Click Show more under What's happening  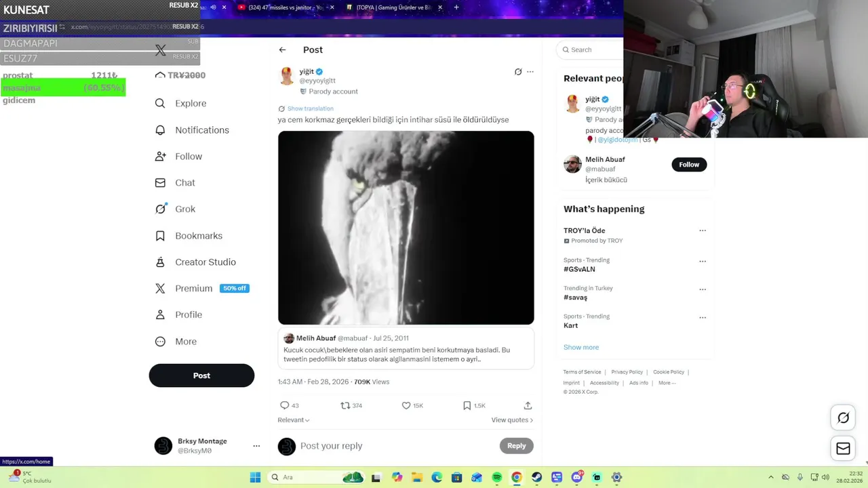(581, 347)
